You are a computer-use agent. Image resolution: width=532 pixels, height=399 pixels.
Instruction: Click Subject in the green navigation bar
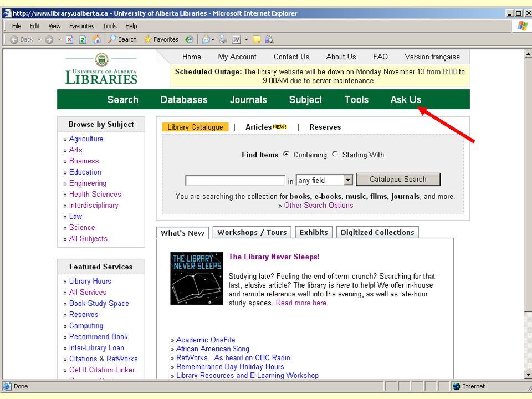(305, 99)
